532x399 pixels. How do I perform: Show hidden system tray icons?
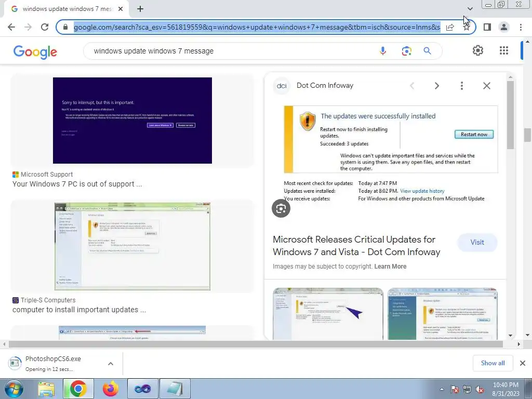(442, 390)
